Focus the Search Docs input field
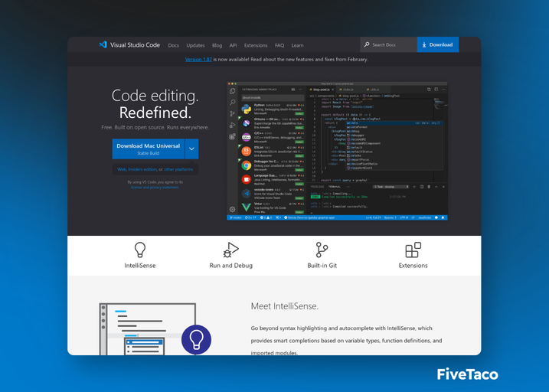The height and width of the screenshot is (392, 549). pos(389,44)
